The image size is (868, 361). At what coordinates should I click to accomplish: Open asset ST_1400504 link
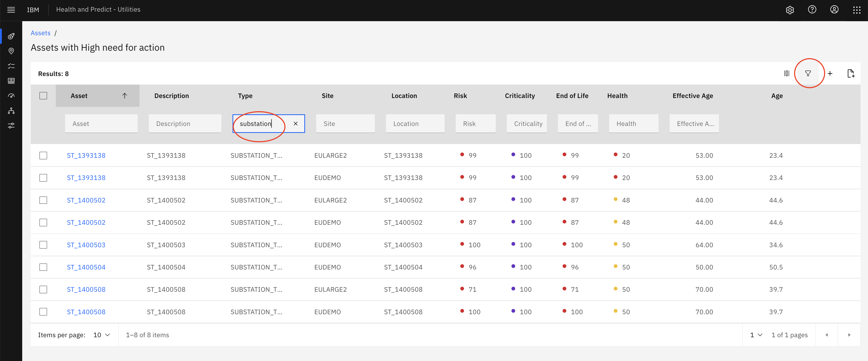86,267
